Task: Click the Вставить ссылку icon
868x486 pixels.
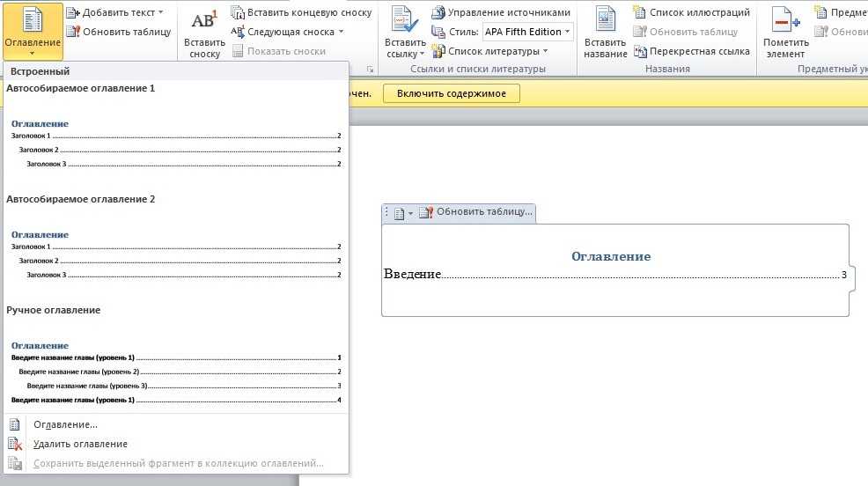Action: coord(404,20)
